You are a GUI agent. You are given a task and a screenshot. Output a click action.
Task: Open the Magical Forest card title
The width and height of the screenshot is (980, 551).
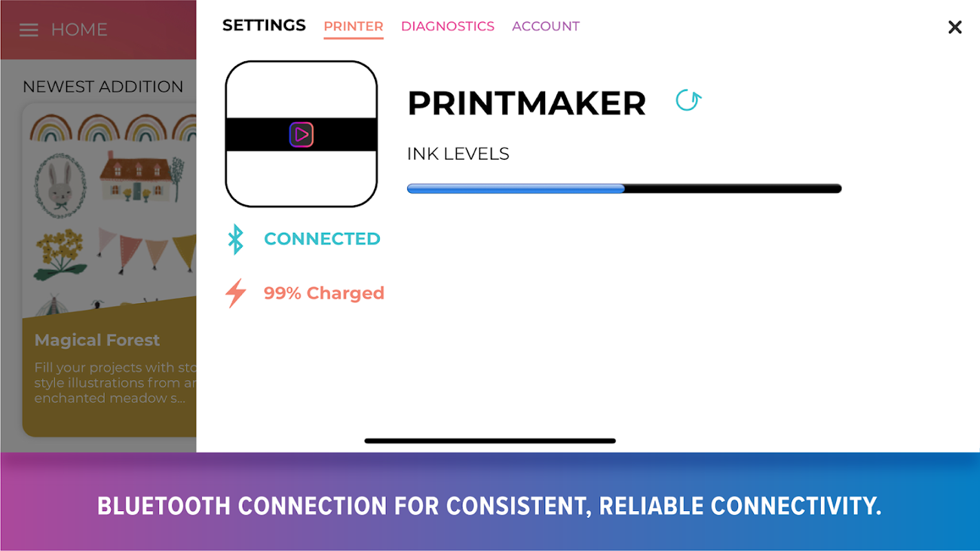(97, 340)
